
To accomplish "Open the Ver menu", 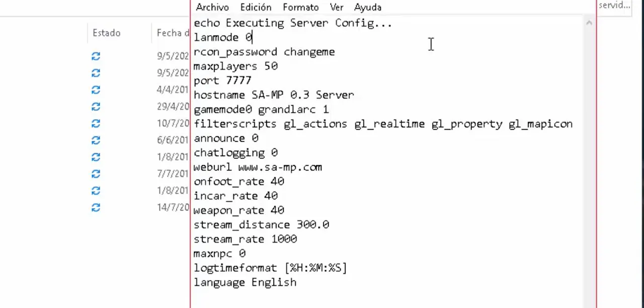I will (337, 7).
